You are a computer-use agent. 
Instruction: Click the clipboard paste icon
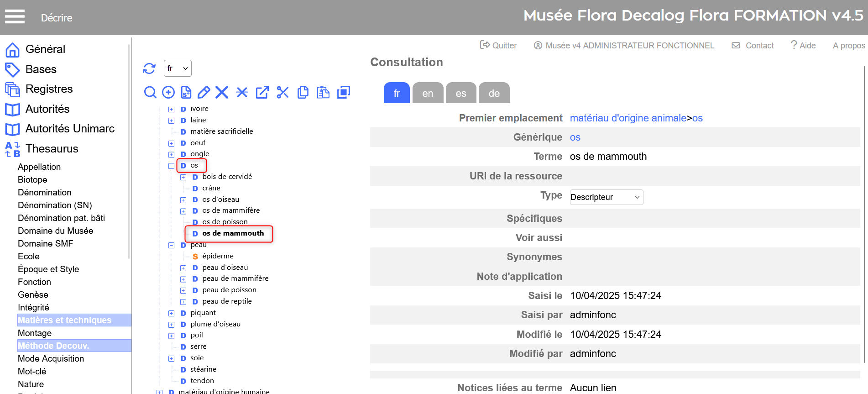click(323, 92)
